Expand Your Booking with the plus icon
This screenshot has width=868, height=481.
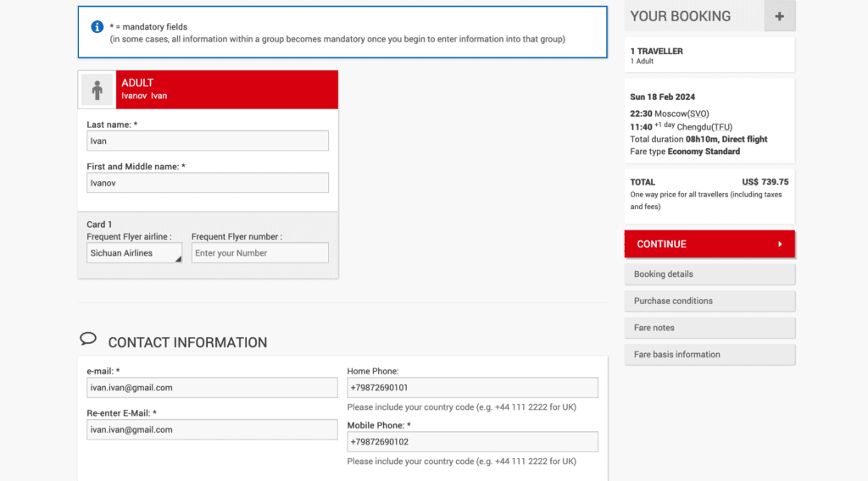pyautogui.click(x=780, y=16)
